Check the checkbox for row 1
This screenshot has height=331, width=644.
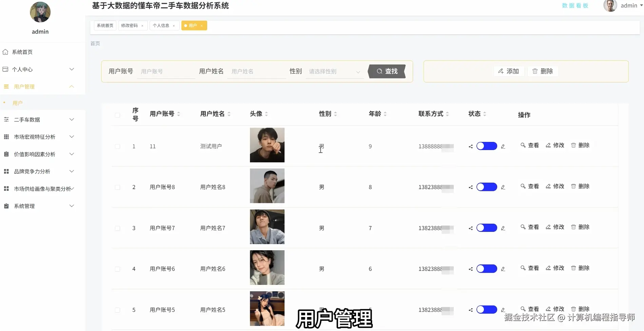117,147
